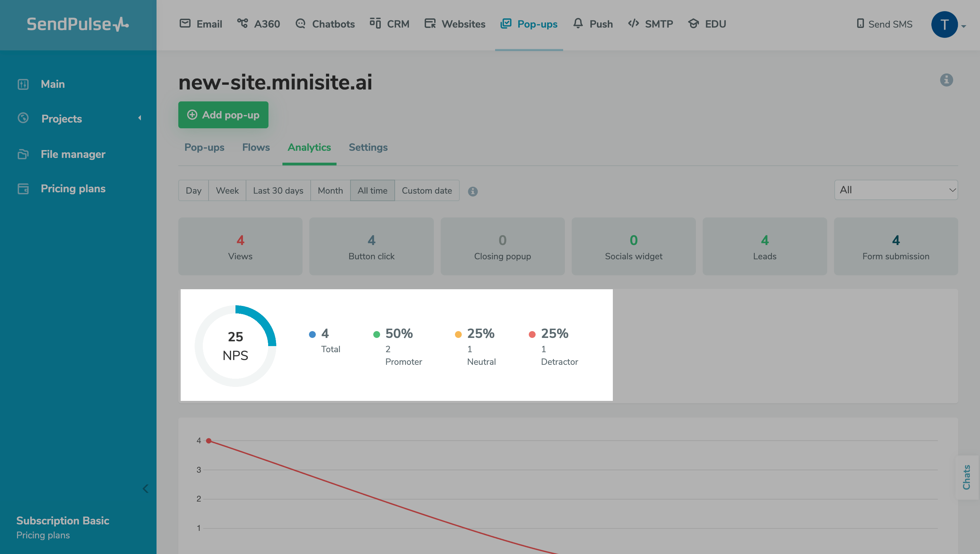The height and width of the screenshot is (554, 980).
Task: Click the File manager sidebar icon
Action: pos(23,154)
